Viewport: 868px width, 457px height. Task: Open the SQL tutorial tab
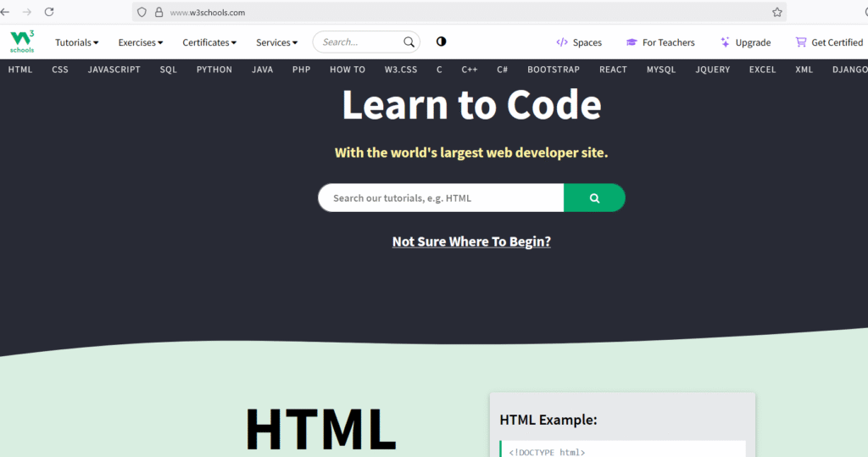tap(169, 70)
